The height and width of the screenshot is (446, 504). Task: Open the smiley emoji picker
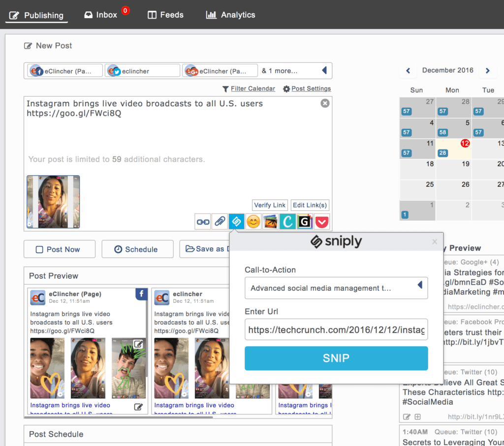(253, 222)
